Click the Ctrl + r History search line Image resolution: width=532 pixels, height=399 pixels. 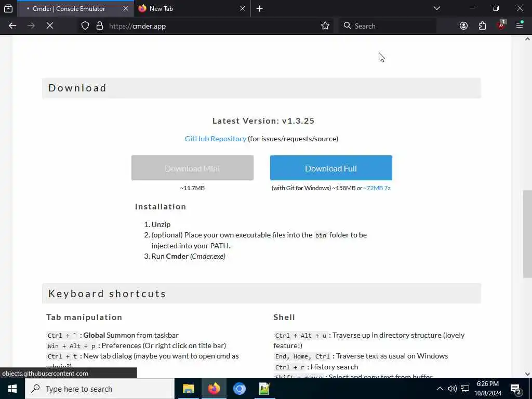[316, 367]
